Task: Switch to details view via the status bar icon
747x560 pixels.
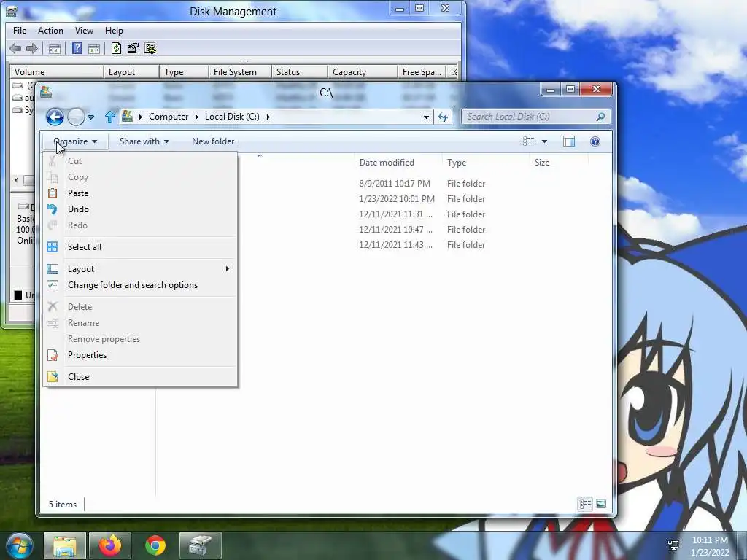Action: point(586,504)
